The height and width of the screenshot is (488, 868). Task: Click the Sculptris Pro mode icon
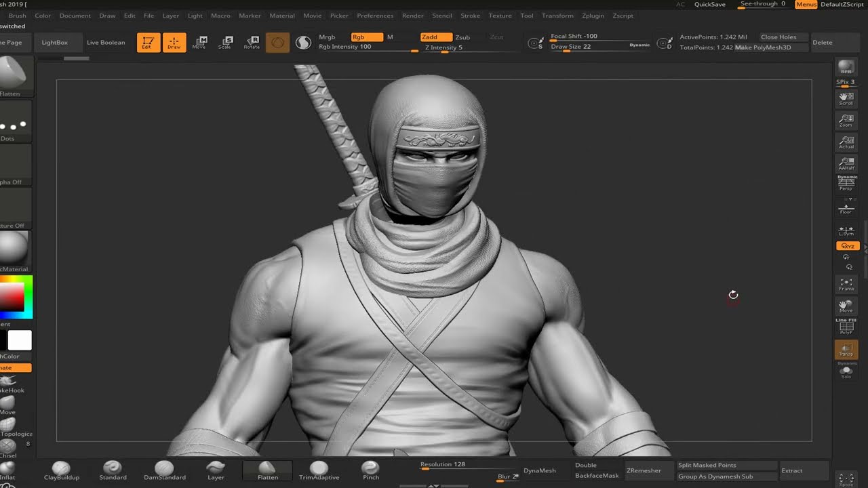coord(303,43)
